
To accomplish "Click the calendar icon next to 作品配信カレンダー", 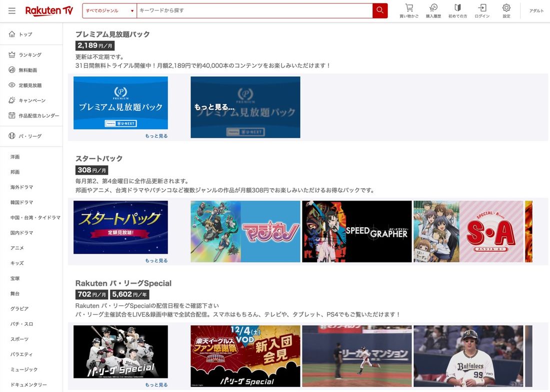I will (12, 115).
